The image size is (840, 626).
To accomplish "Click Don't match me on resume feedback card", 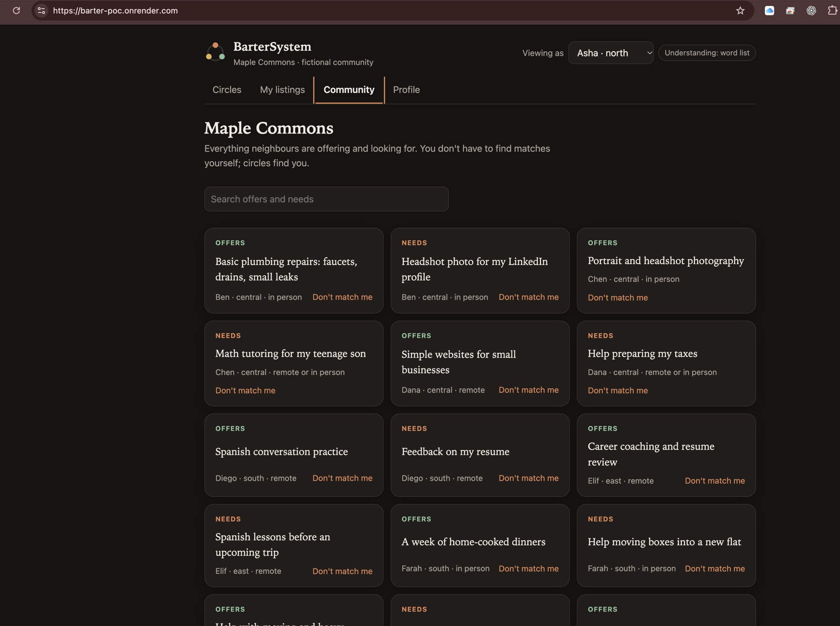I will coord(529,478).
